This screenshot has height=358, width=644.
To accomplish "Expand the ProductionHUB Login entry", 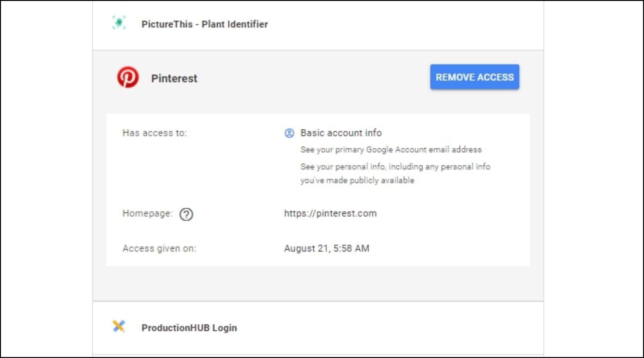I will pyautogui.click(x=317, y=328).
